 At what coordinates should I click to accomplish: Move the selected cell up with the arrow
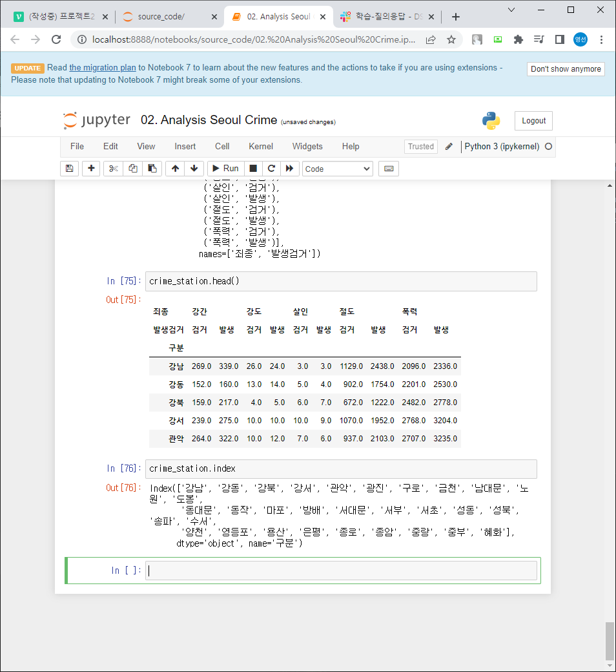175,169
